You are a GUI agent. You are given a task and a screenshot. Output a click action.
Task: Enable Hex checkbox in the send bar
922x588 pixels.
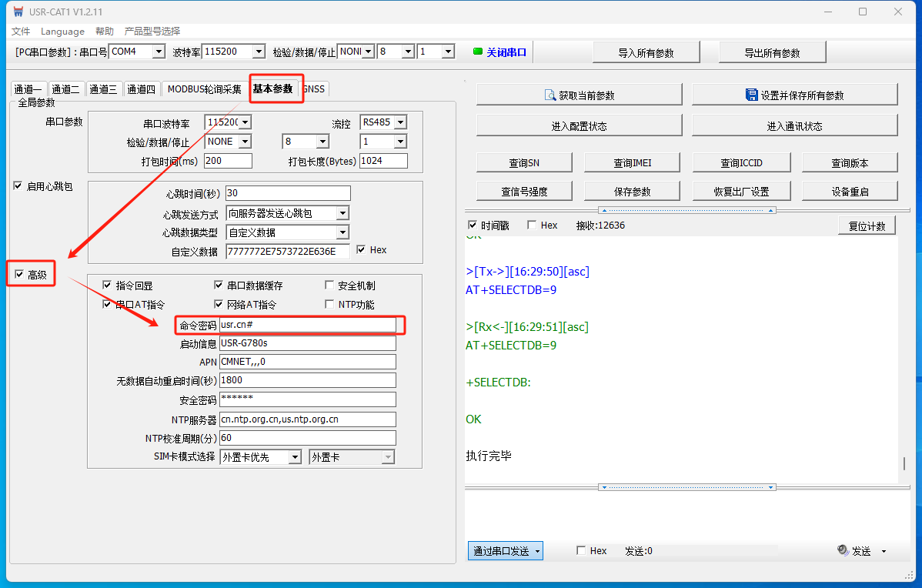(581, 550)
